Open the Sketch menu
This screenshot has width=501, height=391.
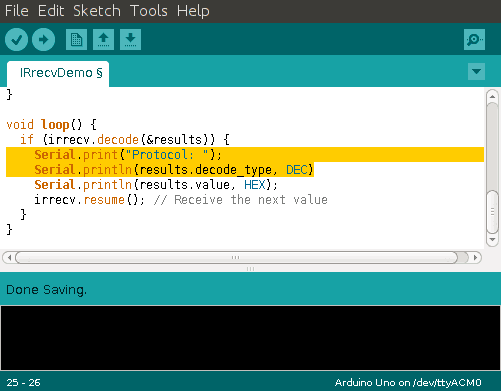tap(97, 11)
